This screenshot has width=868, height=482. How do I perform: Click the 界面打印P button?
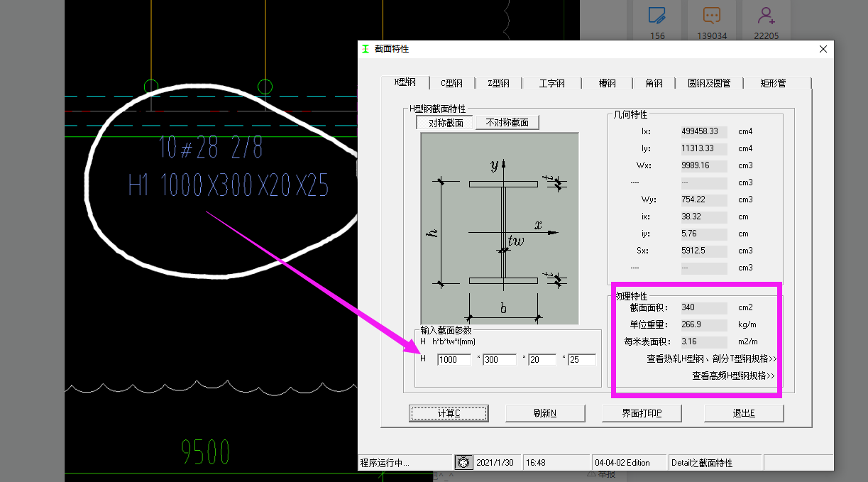[642, 413]
